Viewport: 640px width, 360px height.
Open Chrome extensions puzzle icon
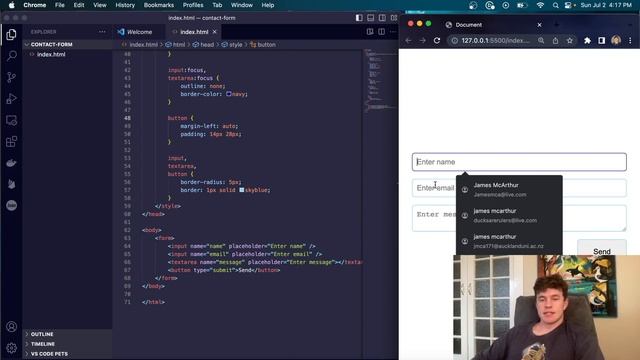point(587,40)
